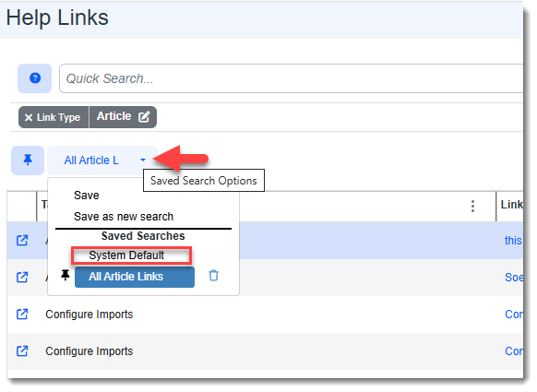
Task: Expand the saved search options caret
Action: tap(143, 160)
